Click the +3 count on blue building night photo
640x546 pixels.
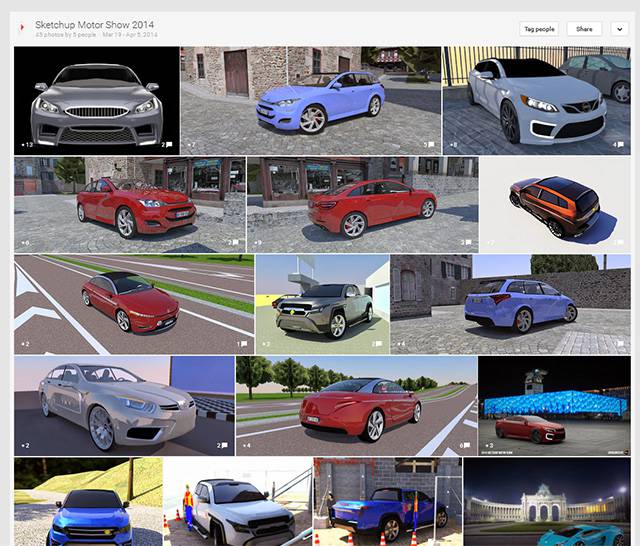click(489, 445)
